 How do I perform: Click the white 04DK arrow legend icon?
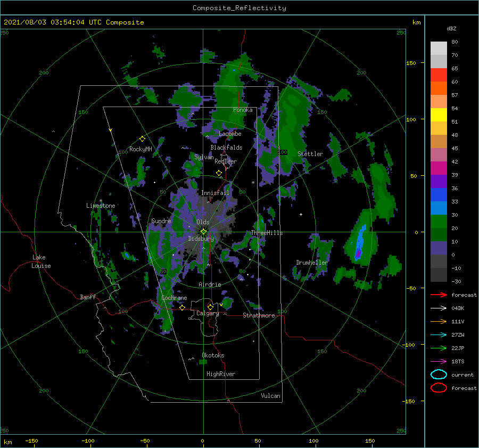click(439, 308)
